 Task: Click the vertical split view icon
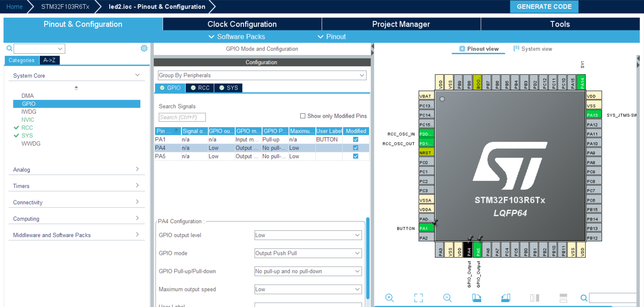[535, 298]
